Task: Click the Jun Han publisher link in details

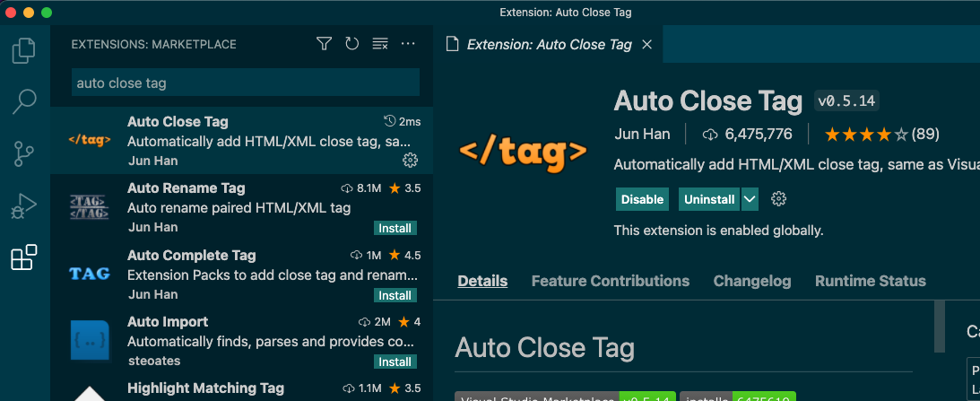Action: pyautogui.click(x=642, y=134)
